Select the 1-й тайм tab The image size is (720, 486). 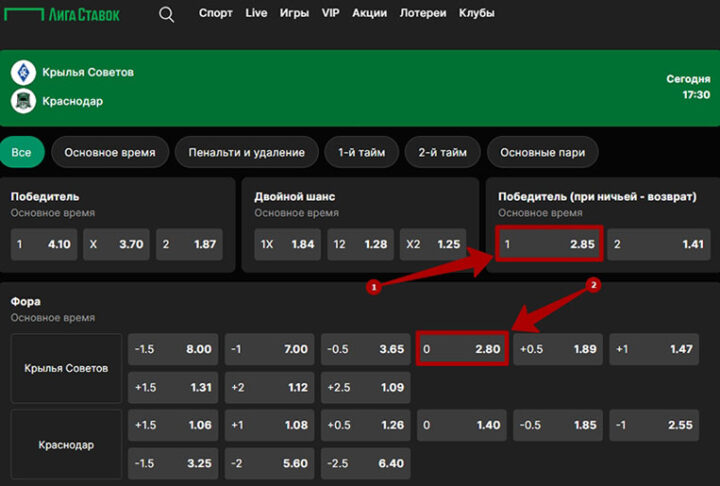point(361,152)
